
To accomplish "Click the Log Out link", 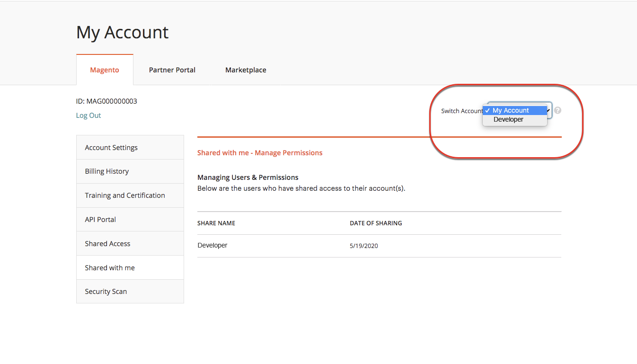I will tap(88, 115).
